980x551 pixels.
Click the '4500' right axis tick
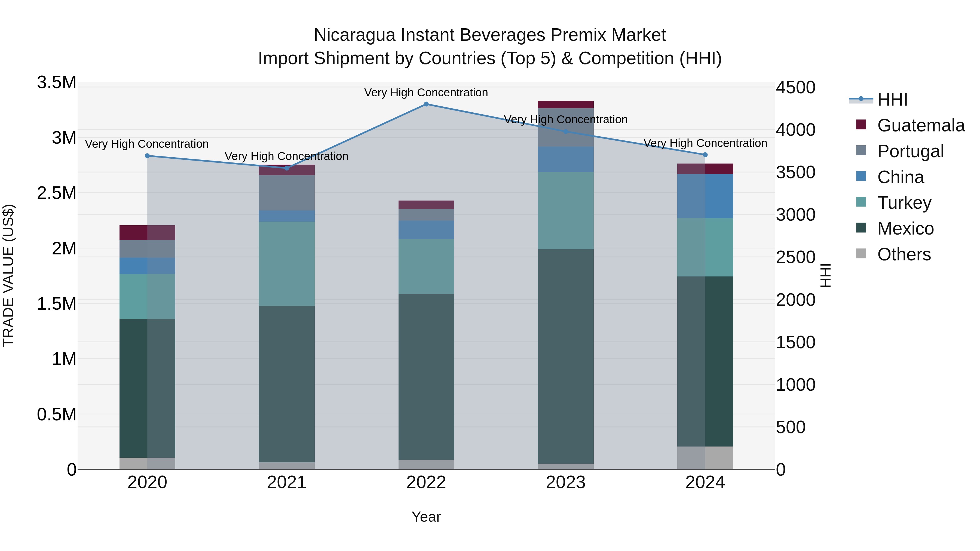point(796,87)
